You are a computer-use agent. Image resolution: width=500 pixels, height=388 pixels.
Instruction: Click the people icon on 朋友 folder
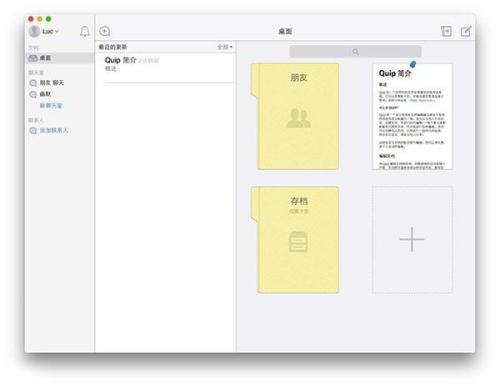click(298, 118)
